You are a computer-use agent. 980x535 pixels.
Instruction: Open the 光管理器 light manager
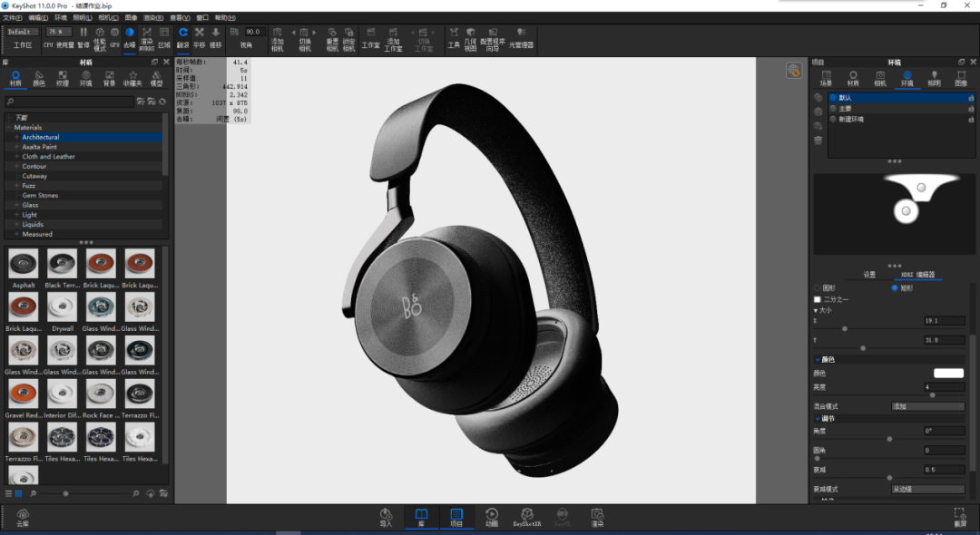[x=521, y=37]
